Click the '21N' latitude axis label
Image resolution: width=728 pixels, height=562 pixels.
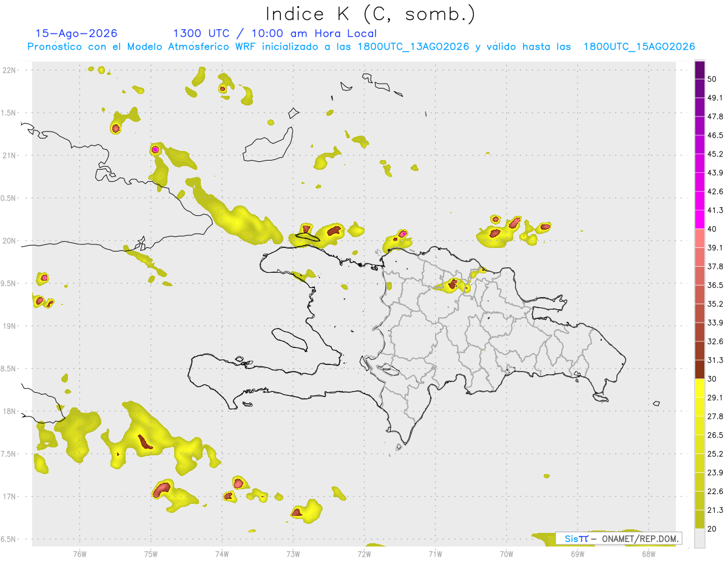(10, 155)
